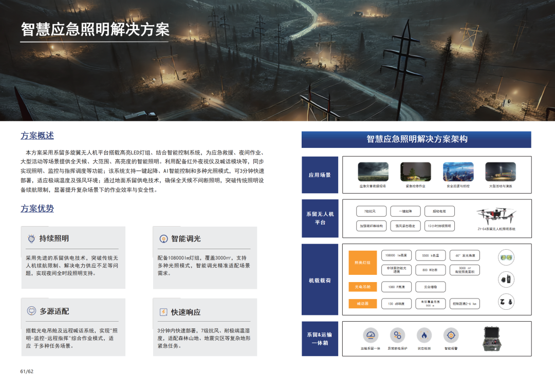Click the 持续照明 stopwatch icon
Image resolution: width=555 pixels, height=392 pixels.
click(x=31, y=238)
